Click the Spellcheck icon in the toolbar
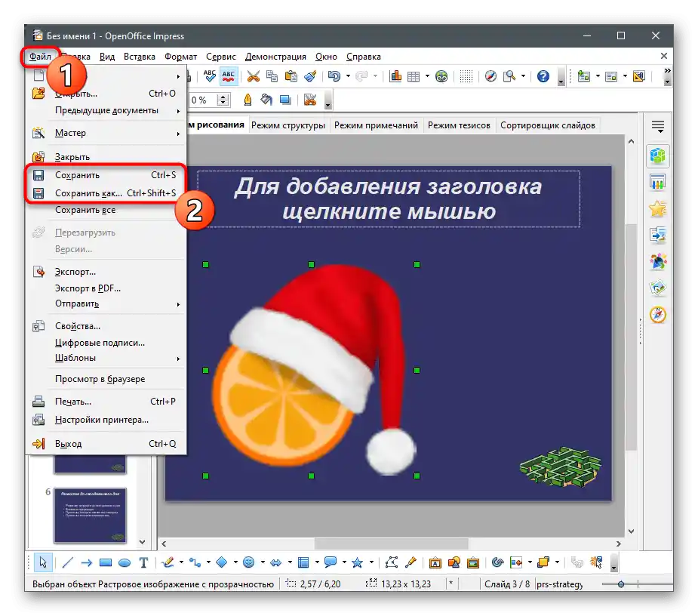 point(209,76)
